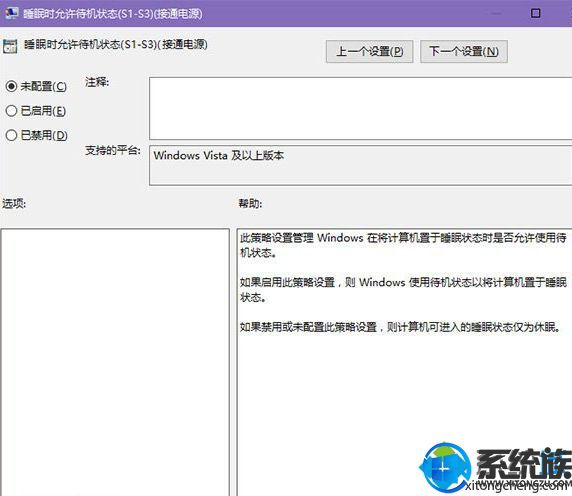572x496 pixels.
Task: Click the help paragraph starting with 此策略设置管理
Action: pyautogui.click(x=403, y=245)
